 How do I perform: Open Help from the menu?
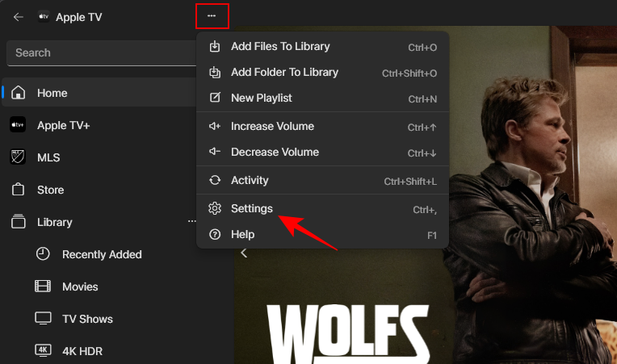(x=323, y=235)
